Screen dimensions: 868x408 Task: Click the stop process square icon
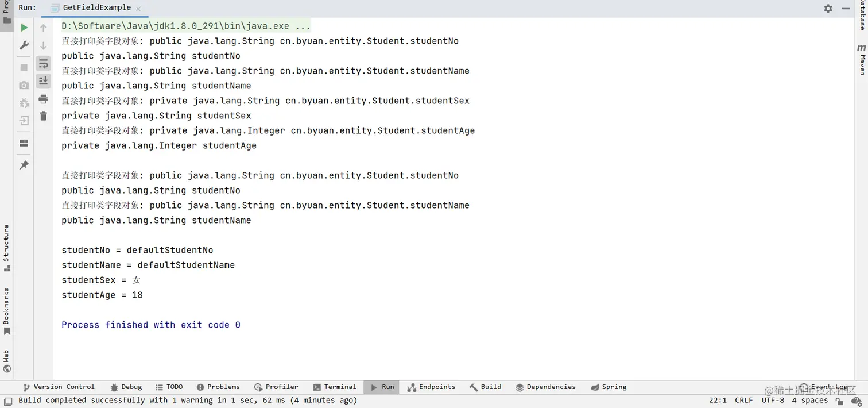tap(24, 68)
